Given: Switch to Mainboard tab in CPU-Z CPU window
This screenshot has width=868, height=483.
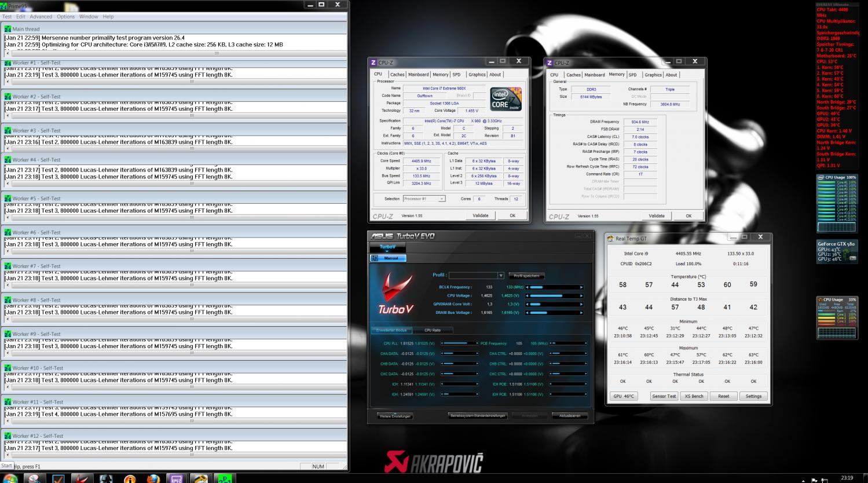Looking at the screenshot, I should pyautogui.click(x=418, y=75).
